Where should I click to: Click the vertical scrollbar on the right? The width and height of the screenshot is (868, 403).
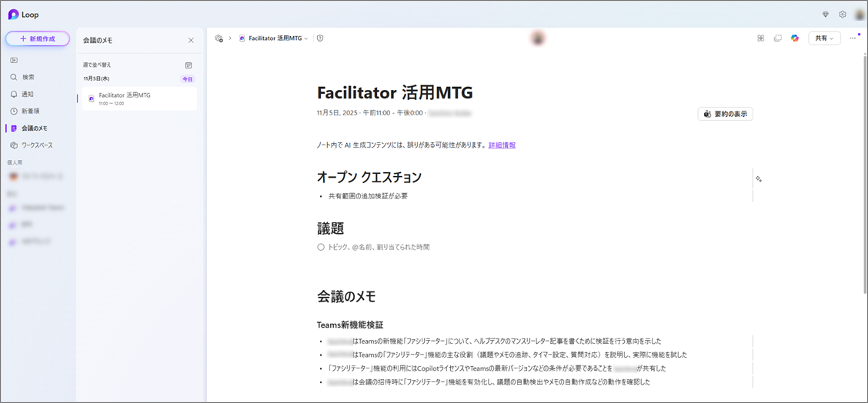pos(865,174)
